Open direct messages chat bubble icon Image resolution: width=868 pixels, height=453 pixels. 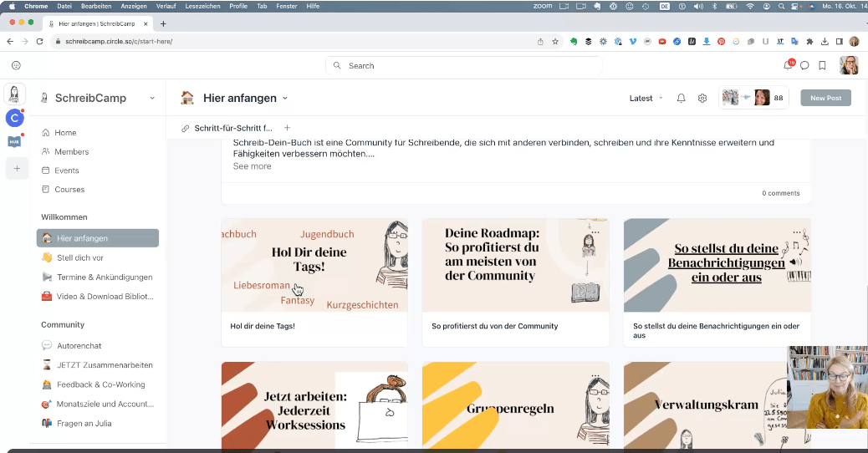click(x=804, y=65)
